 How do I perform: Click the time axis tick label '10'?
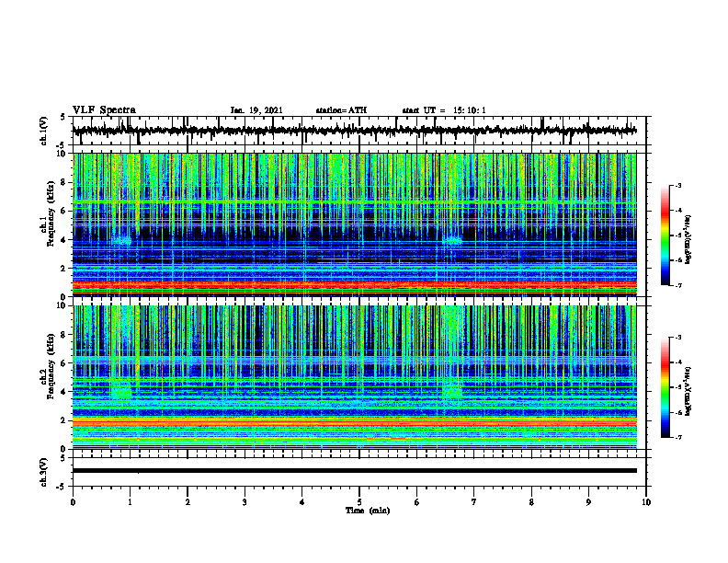646,502
